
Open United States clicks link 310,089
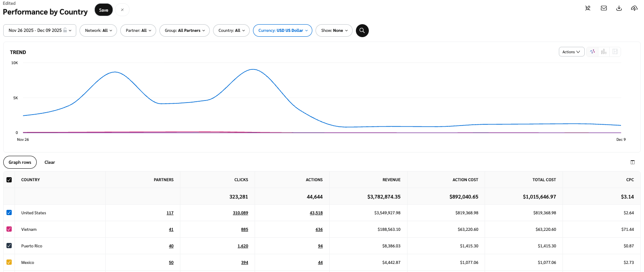[240, 213]
